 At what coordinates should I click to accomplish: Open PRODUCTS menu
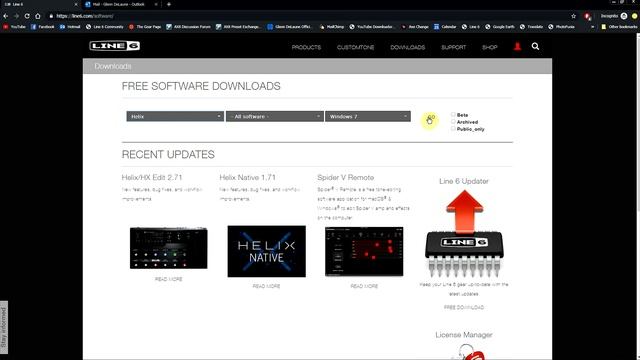coord(306,47)
